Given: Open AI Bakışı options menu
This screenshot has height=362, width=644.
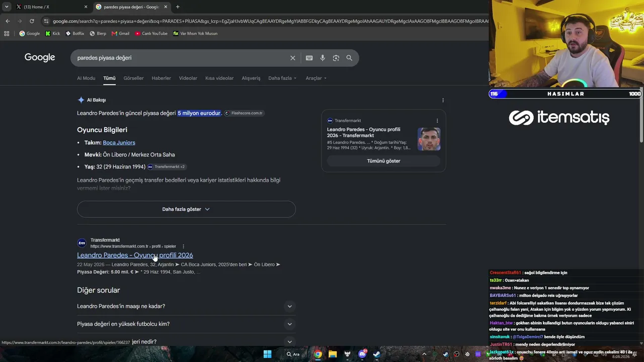Looking at the screenshot, I should 443,100.
